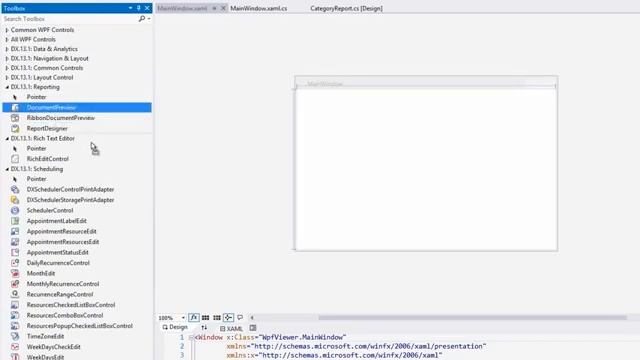
Task: Click the AppointmentLabelEdit icon
Action: (x=15, y=221)
